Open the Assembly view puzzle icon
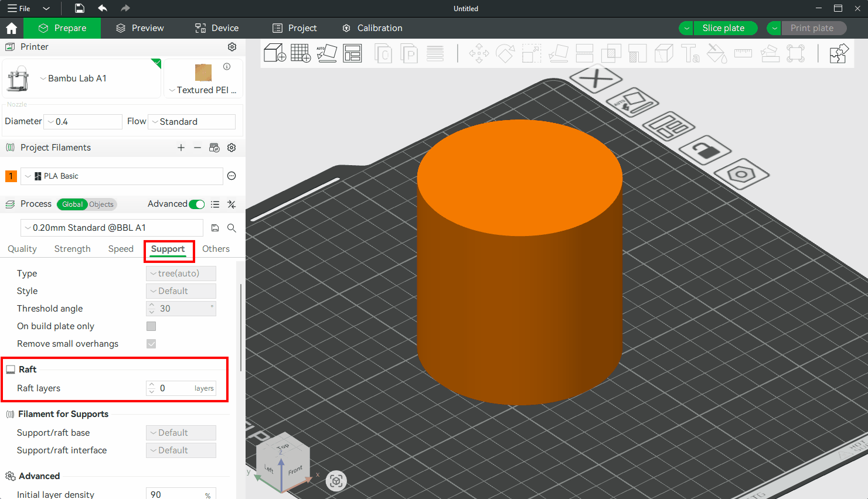868x499 pixels. click(x=839, y=53)
